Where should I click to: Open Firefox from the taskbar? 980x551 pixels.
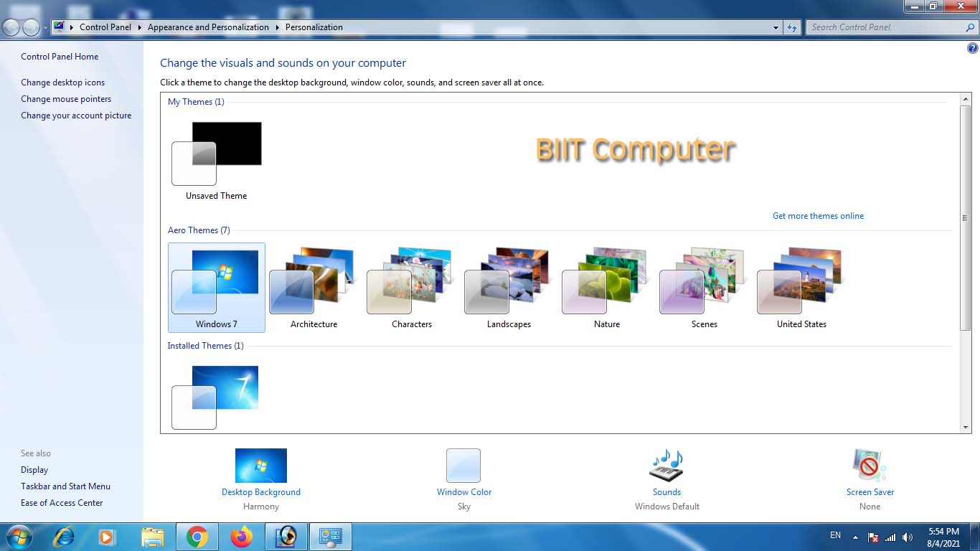coord(242,537)
